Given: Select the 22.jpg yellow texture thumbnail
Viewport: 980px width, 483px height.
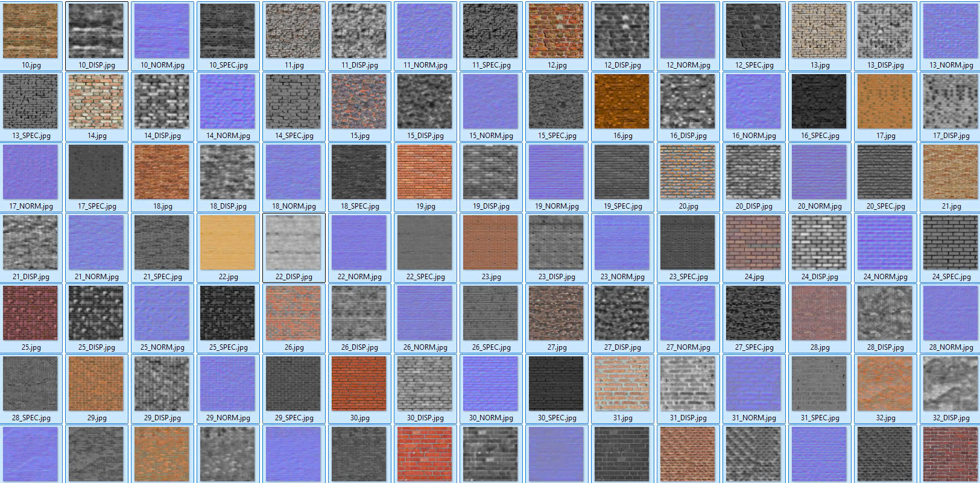Looking at the screenshot, I should [228, 243].
